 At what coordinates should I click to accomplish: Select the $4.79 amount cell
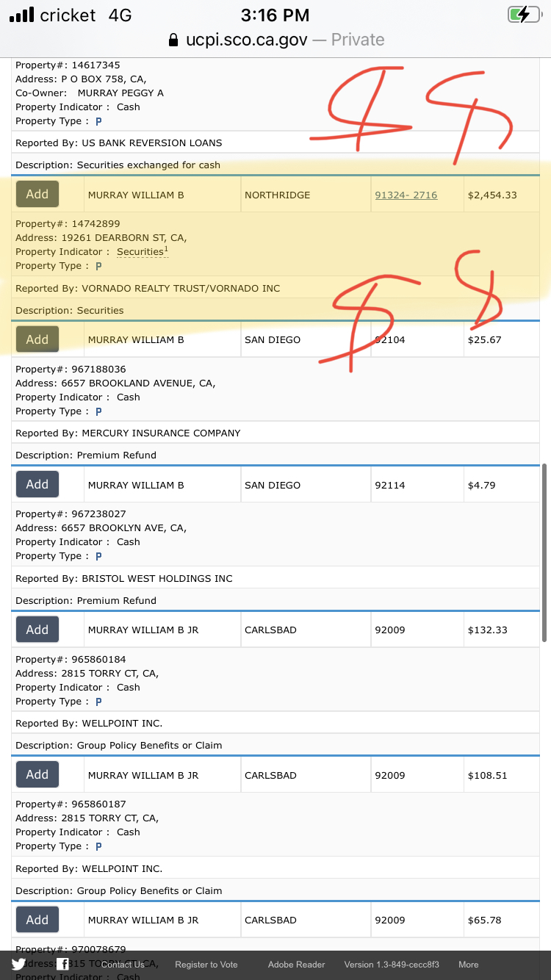[502, 485]
